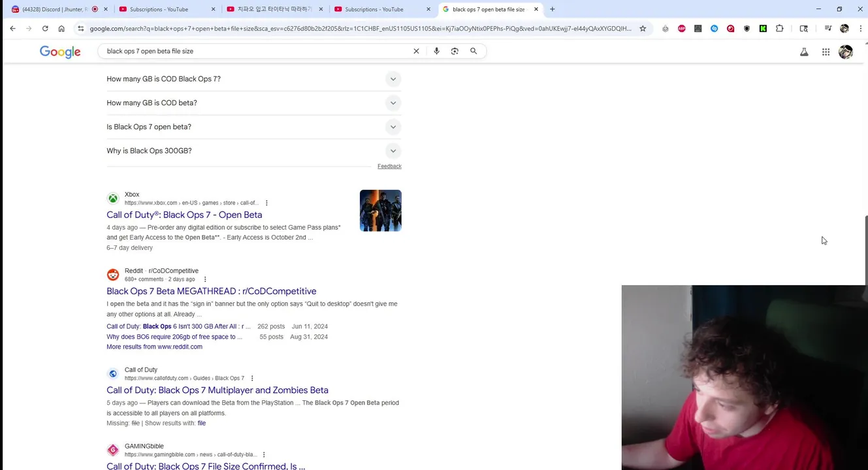The width and height of the screenshot is (868, 470).
Task: Open the shield extension icon
Action: 747,28
